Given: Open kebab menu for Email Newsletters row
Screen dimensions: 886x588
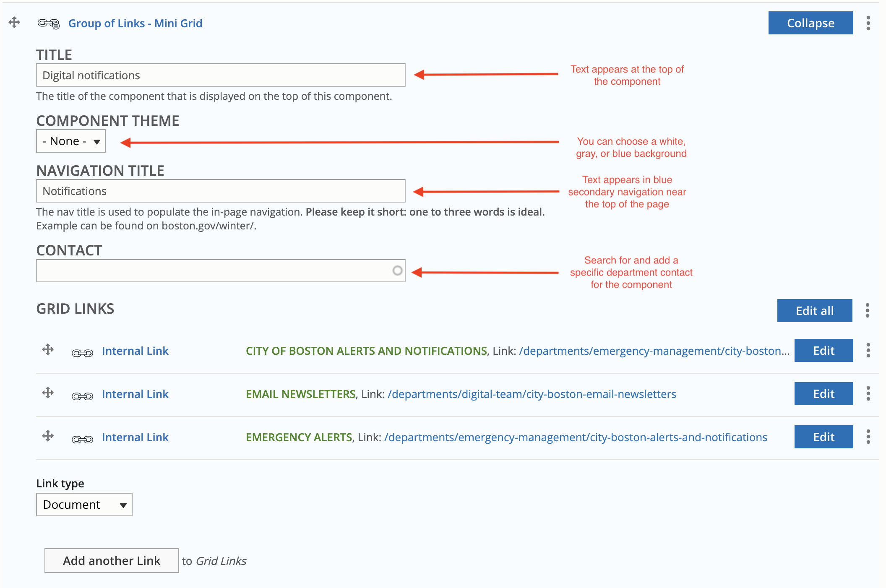Looking at the screenshot, I should click(868, 393).
